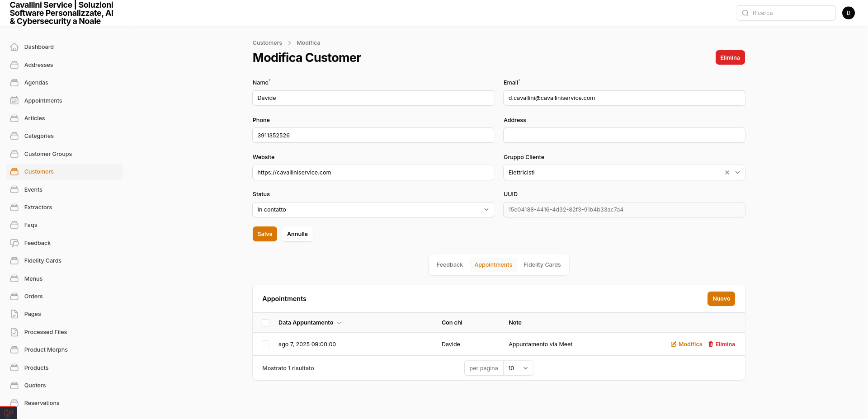Click the Pages document icon in sidebar
Image resolution: width=868 pixels, height=419 pixels.
click(14, 314)
